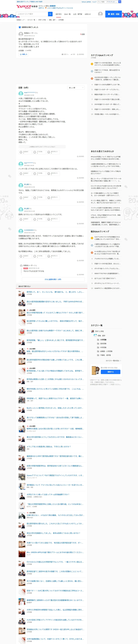Click ありがとう reaction on 1134082832's answer

tap(53, 256)
